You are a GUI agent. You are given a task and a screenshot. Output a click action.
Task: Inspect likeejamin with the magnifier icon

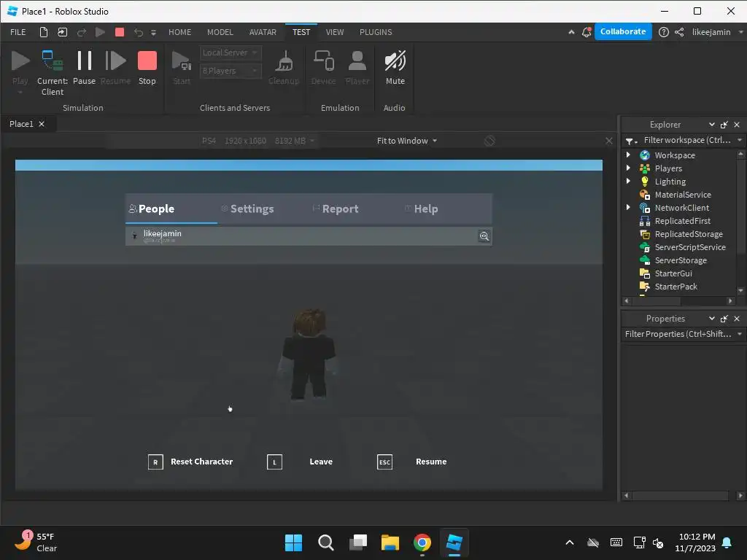(x=484, y=236)
